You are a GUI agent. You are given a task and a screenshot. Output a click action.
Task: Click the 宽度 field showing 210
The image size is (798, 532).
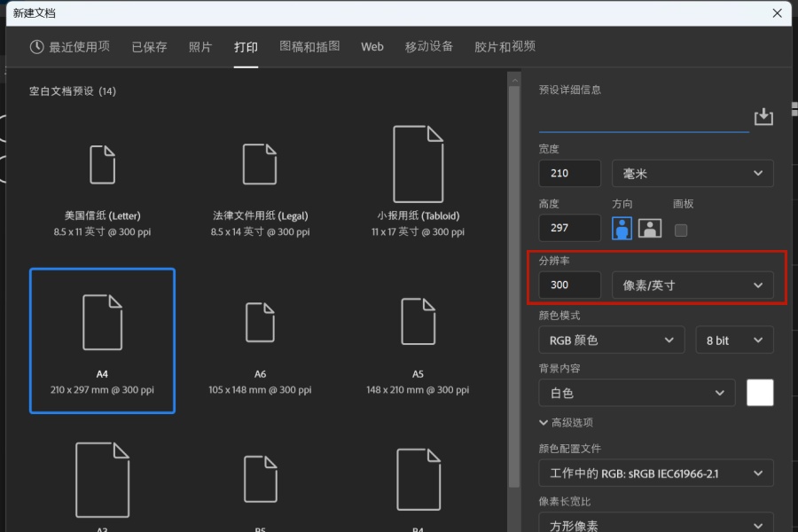pyautogui.click(x=569, y=173)
